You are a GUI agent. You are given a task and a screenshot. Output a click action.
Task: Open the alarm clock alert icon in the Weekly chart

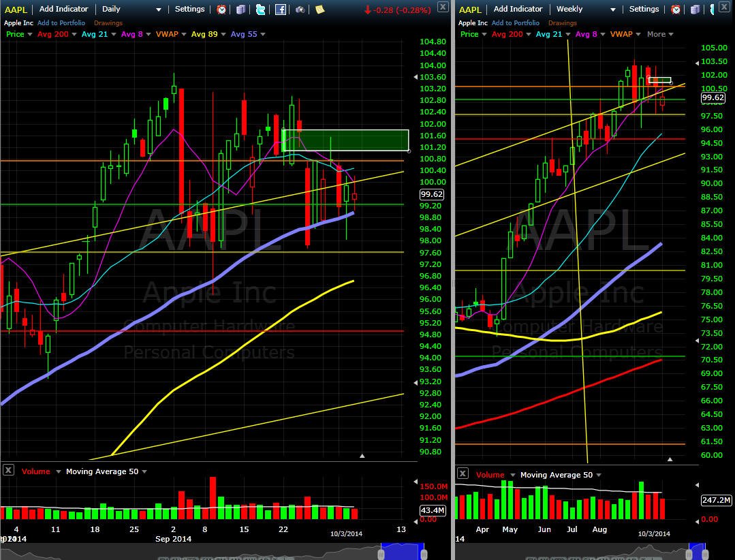coord(676,10)
